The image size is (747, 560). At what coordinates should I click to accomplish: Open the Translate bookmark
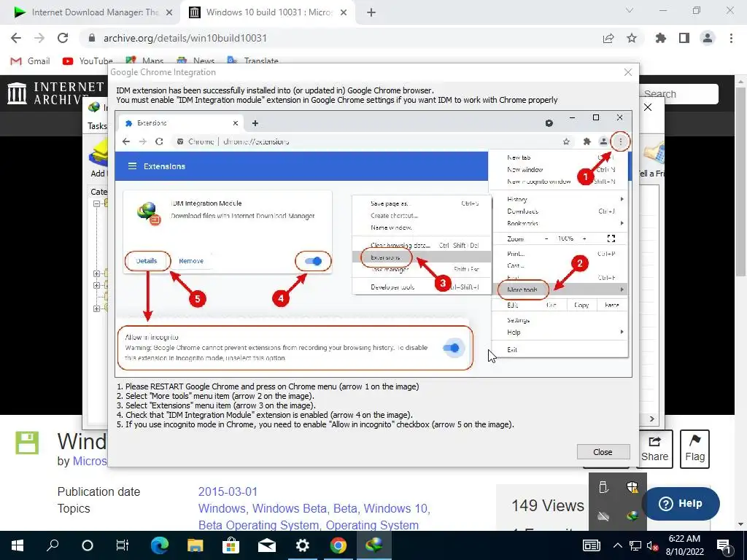pos(253,61)
